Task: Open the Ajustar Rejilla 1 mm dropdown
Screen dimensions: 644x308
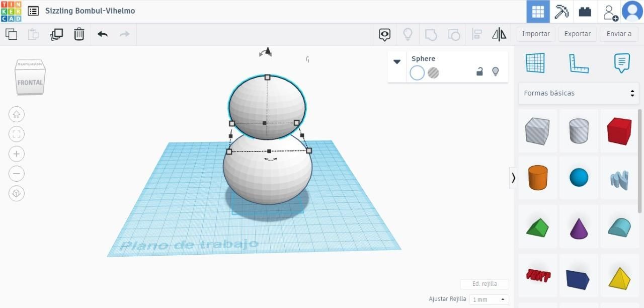Action: point(489,299)
